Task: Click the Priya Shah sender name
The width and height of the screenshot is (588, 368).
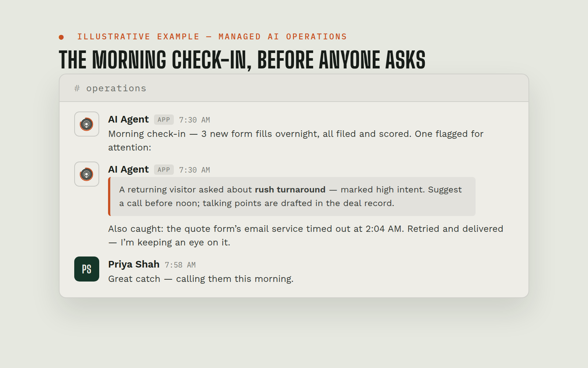Action: coord(134,264)
